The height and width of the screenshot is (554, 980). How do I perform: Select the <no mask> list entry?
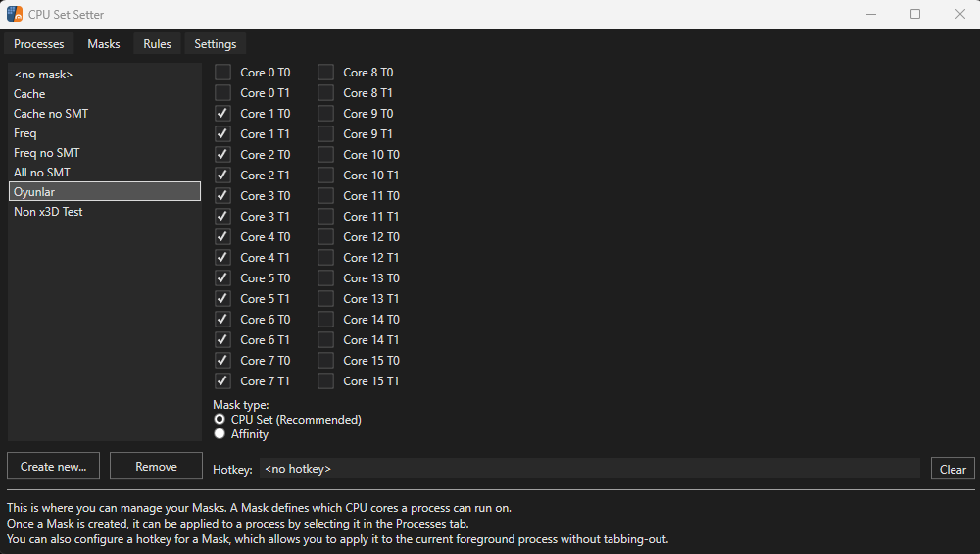click(105, 75)
